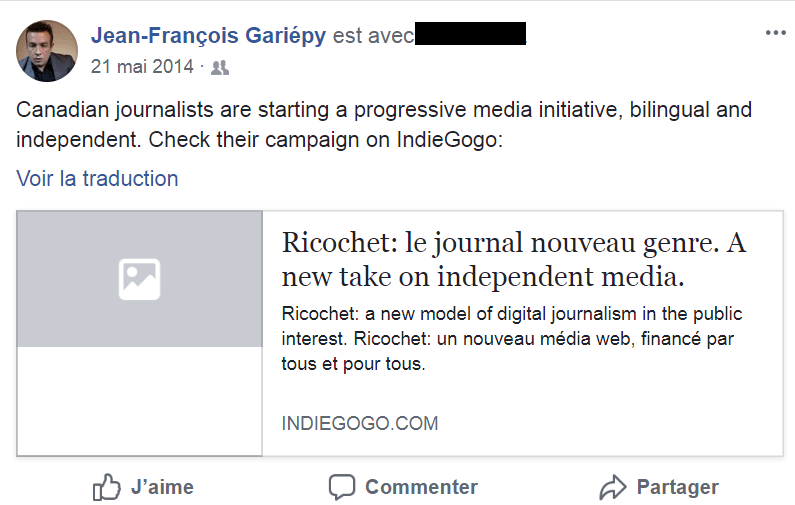Viewport: 795px width, 505px height.
Task: Click the image placeholder icon in link preview
Action: click(x=139, y=279)
